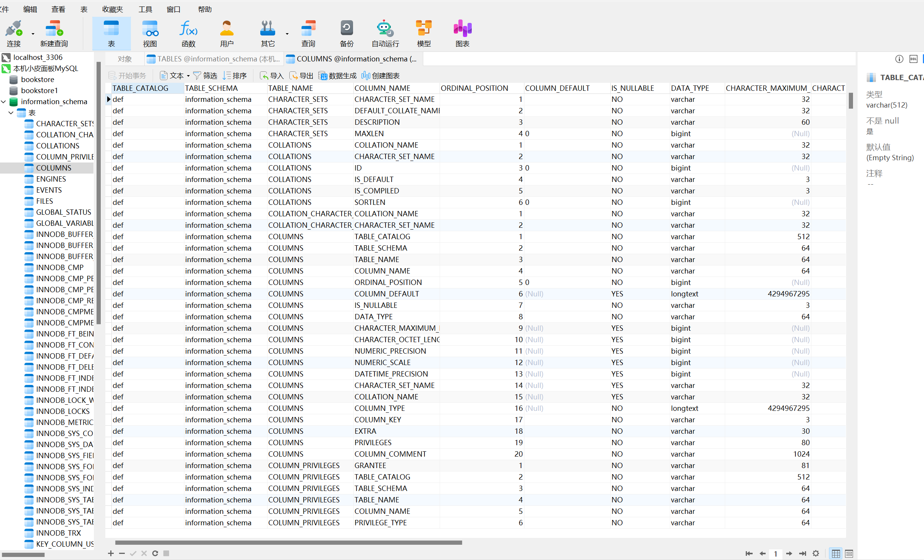The width and height of the screenshot is (924, 560).
Task: Switch to grid view
Action: coord(836,554)
